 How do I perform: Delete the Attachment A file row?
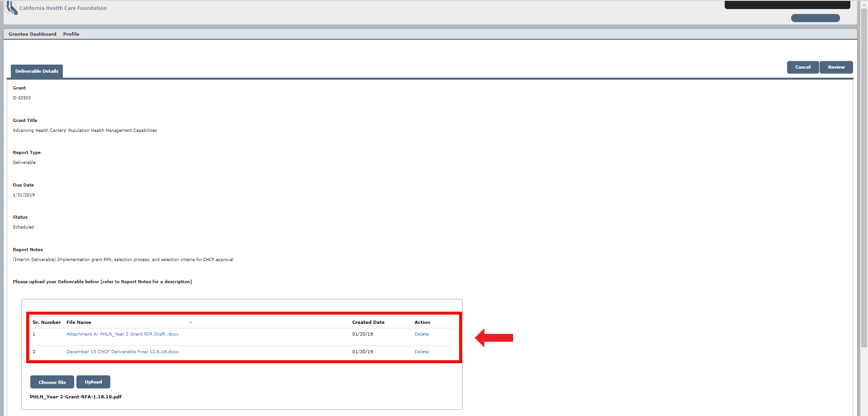421,334
